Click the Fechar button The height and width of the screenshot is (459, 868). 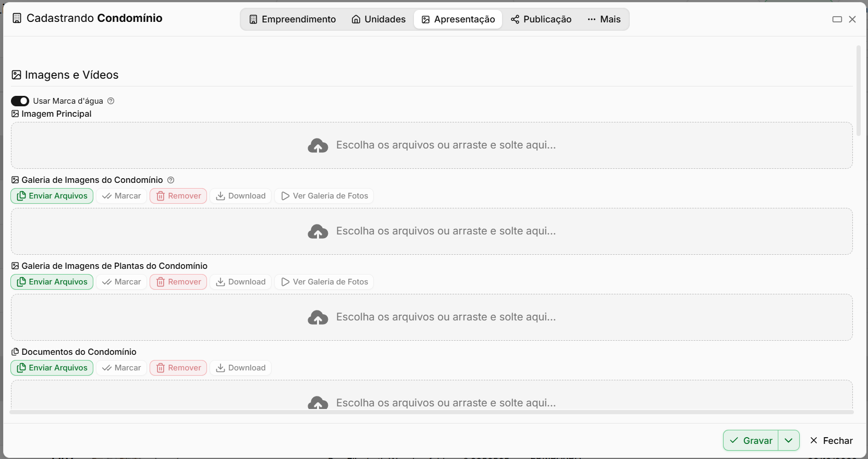(831, 441)
